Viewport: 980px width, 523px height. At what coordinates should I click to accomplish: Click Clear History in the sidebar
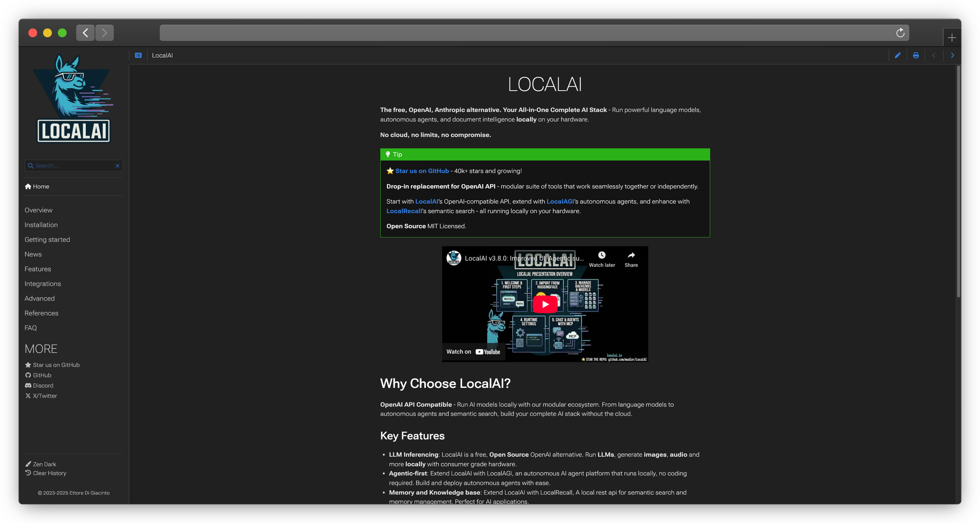click(x=49, y=473)
